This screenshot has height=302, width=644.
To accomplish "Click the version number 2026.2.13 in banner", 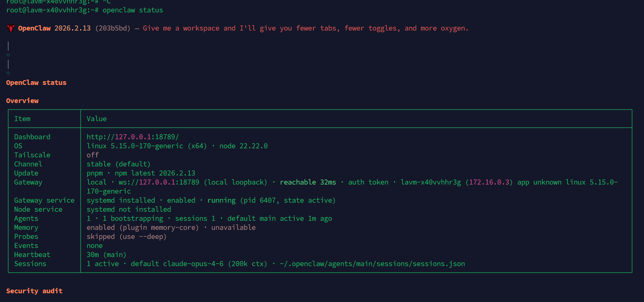I will pos(72,28).
